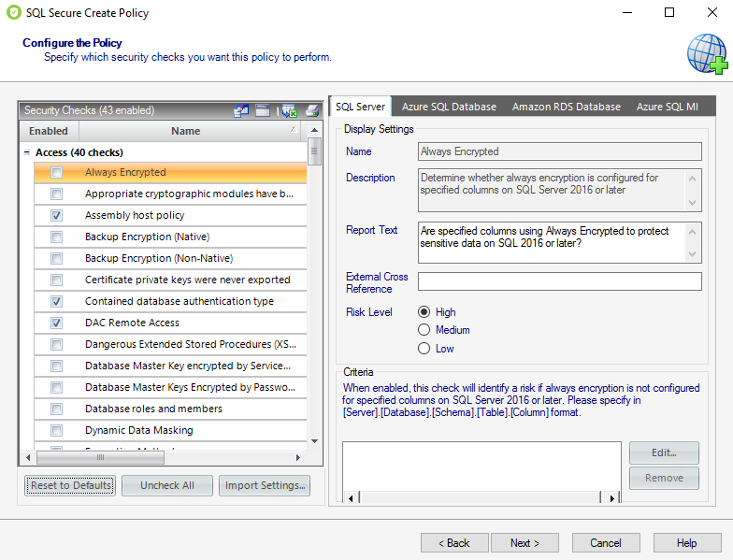Screen dimensions: 733x560
Task: Click the column chooser icon in Security Checks header
Action: 241,110
